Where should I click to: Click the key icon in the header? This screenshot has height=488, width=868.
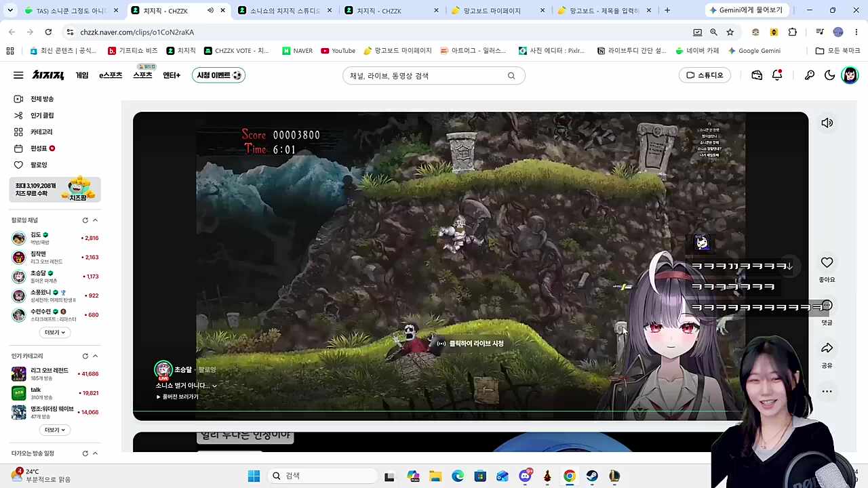point(809,75)
